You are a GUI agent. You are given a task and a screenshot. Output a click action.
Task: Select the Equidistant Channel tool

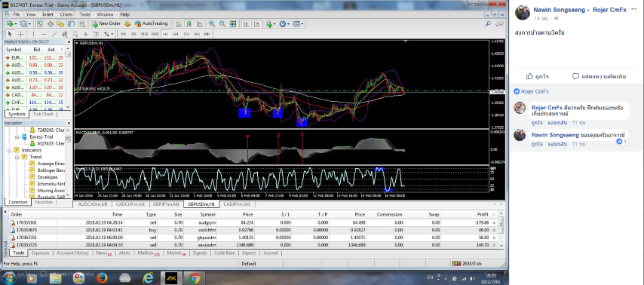pyautogui.click(x=65, y=34)
